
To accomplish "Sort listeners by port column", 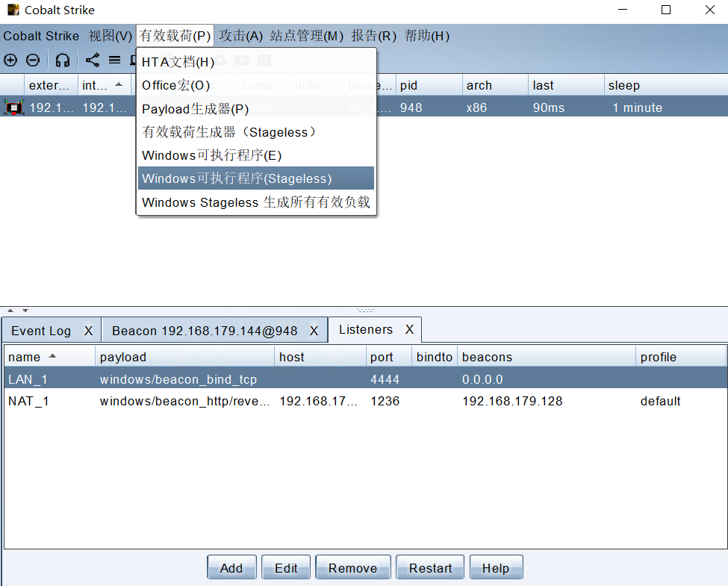I will click(x=389, y=357).
